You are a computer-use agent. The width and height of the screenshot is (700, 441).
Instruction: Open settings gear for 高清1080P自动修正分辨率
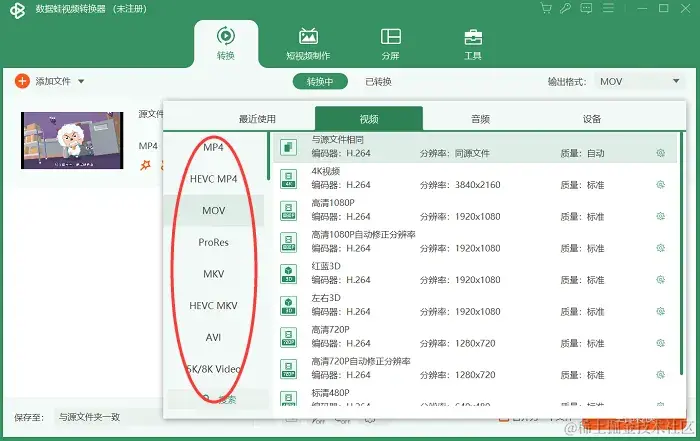[x=661, y=248]
